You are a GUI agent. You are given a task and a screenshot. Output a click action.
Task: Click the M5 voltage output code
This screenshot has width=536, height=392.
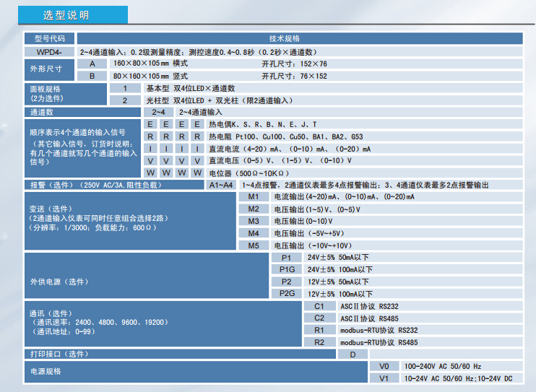254,245
